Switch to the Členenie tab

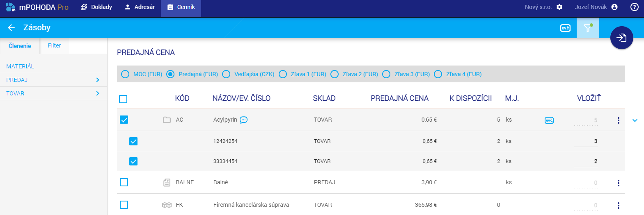pos(20,46)
